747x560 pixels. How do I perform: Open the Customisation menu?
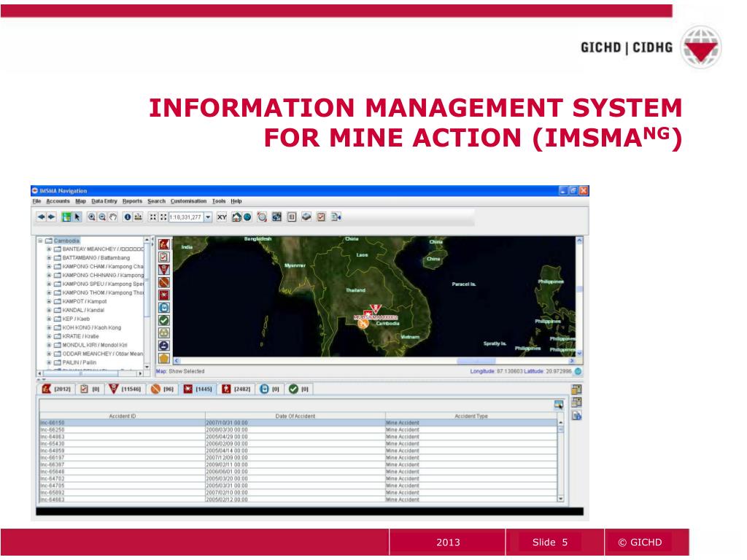point(189,201)
